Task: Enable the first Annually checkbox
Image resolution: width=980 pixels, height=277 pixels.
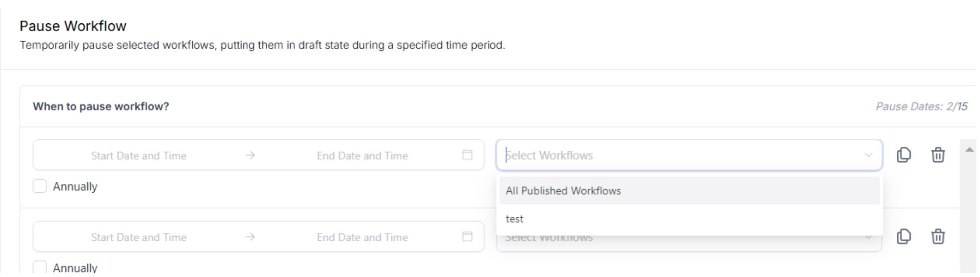Action: (40, 186)
